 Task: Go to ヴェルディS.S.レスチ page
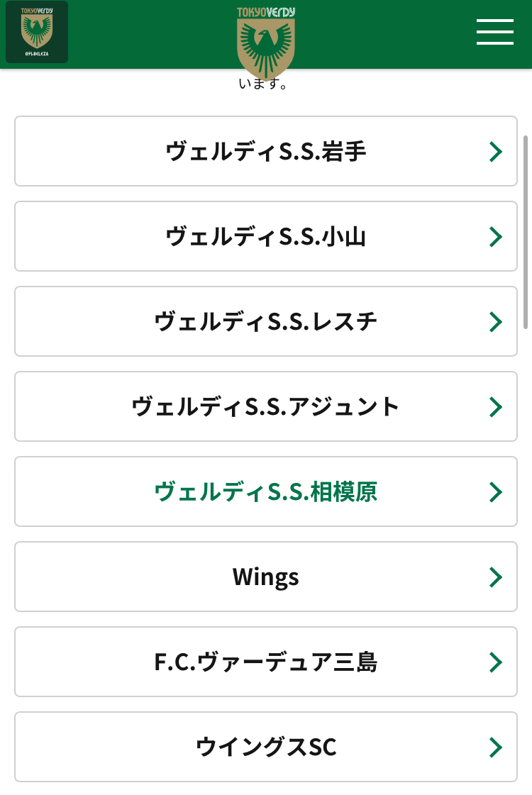click(266, 322)
